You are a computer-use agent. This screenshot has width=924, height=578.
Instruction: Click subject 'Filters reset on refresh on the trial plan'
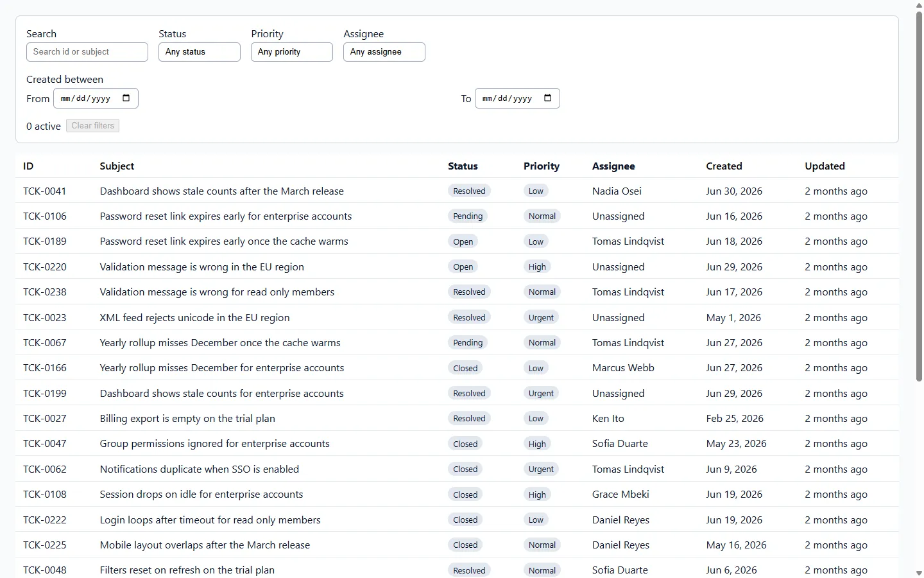tap(187, 570)
